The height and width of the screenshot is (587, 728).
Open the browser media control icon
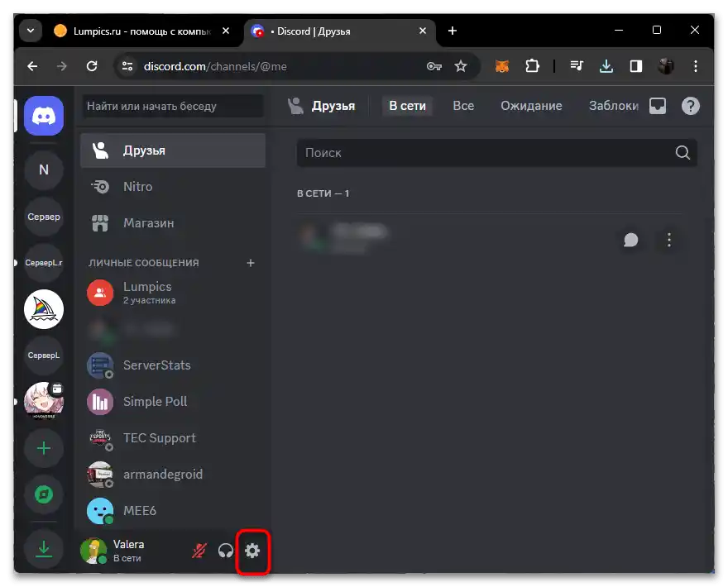(576, 66)
